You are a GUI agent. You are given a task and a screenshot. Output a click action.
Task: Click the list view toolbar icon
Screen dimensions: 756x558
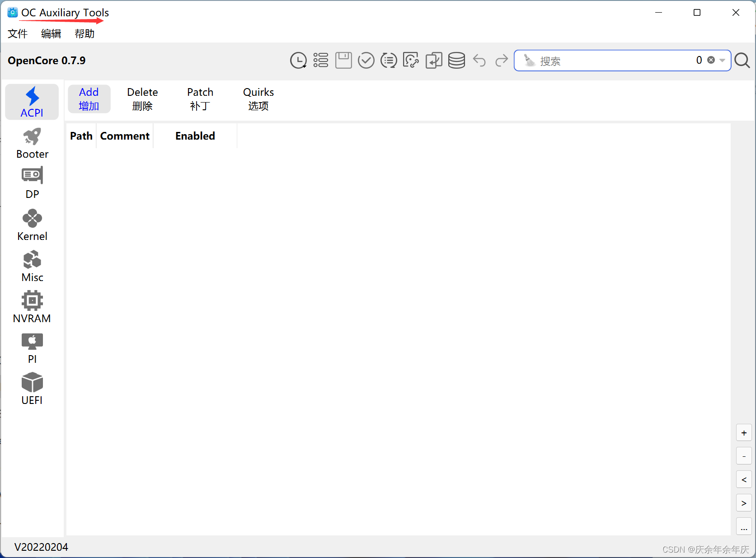point(321,61)
